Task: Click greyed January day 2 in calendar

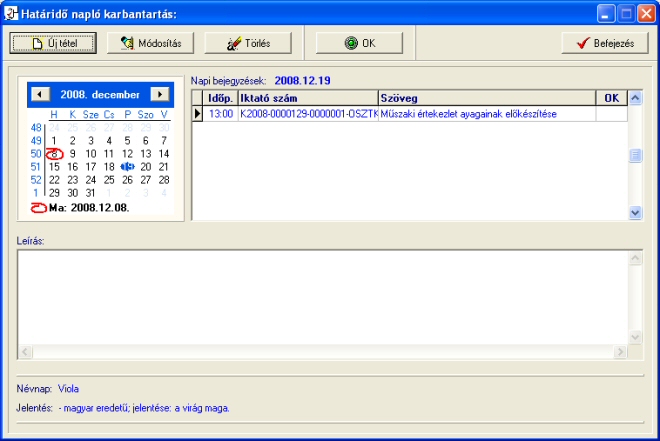Action: tap(127, 193)
